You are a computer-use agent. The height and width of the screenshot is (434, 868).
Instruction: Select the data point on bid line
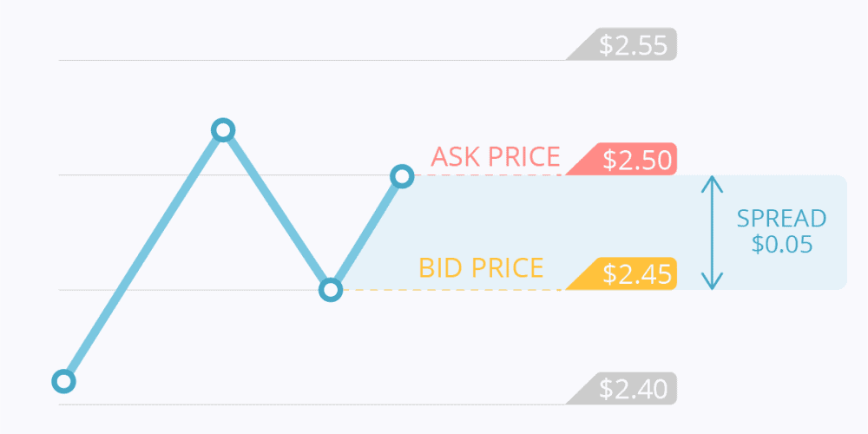pos(331,290)
